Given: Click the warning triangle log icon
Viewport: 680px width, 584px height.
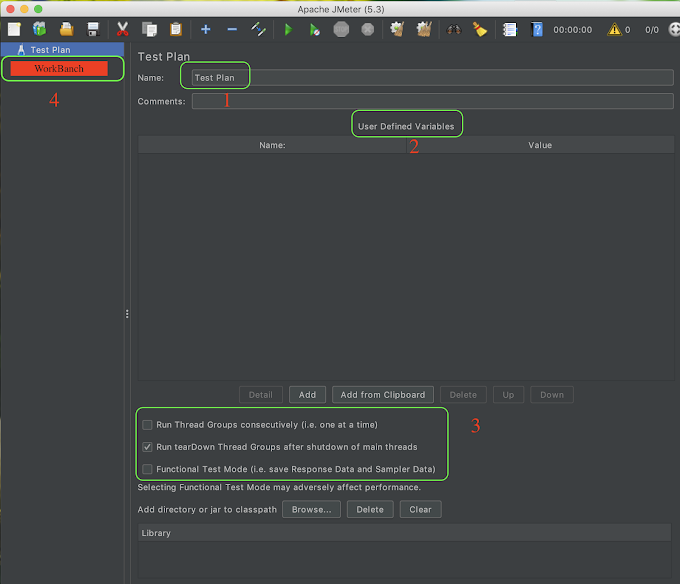Looking at the screenshot, I should coord(615,29).
